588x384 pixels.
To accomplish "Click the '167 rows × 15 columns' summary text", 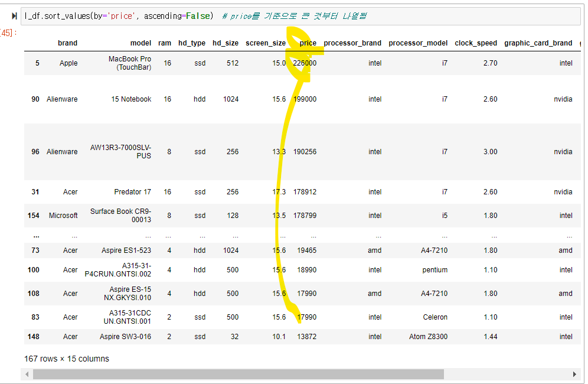I will (x=67, y=359).
